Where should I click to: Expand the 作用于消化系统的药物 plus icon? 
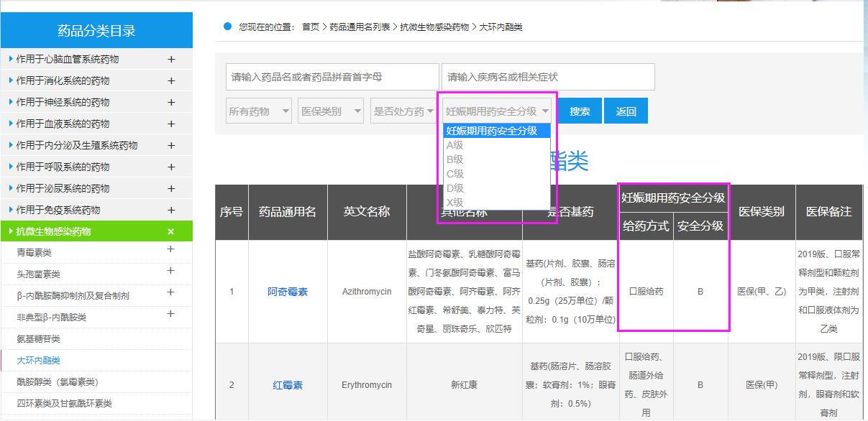point(171,81)
